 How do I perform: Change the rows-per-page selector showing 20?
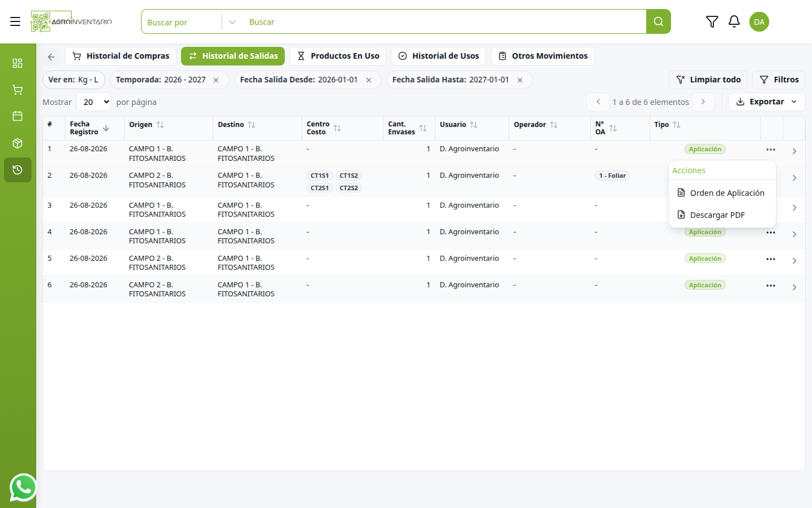(94, 102)
